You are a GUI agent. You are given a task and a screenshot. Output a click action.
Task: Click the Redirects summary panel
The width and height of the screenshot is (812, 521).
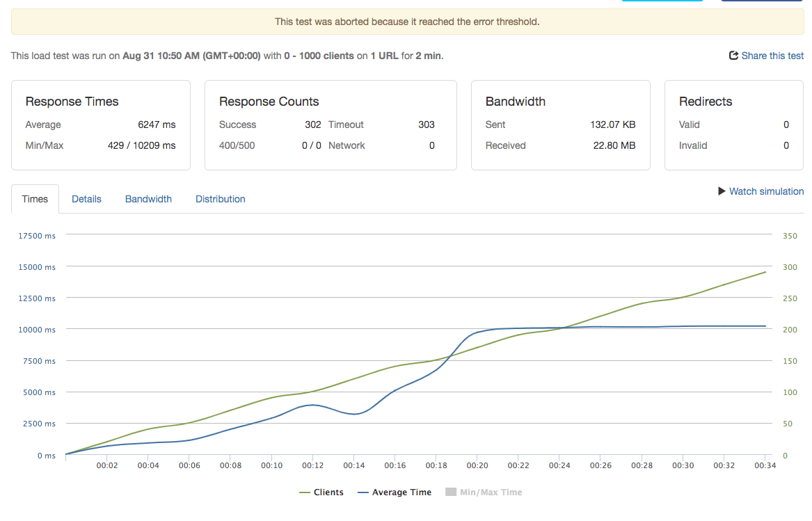click(x=733, y=125)
